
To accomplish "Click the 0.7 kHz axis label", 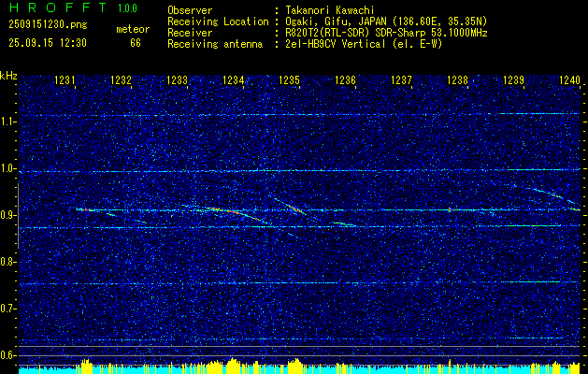I will coord(7,309).
